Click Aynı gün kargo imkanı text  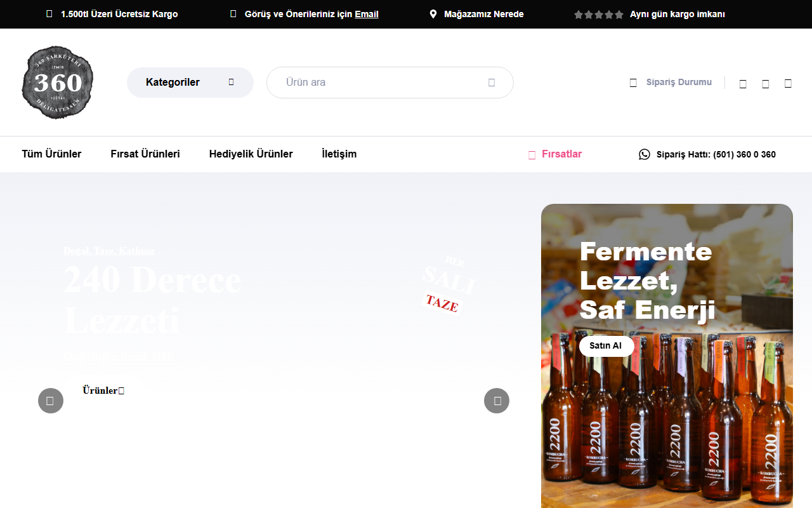678,14
